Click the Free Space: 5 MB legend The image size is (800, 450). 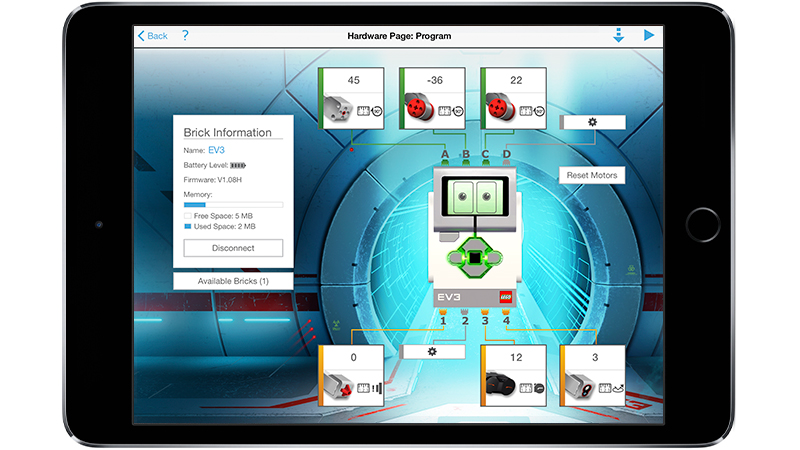coord(218,216)
